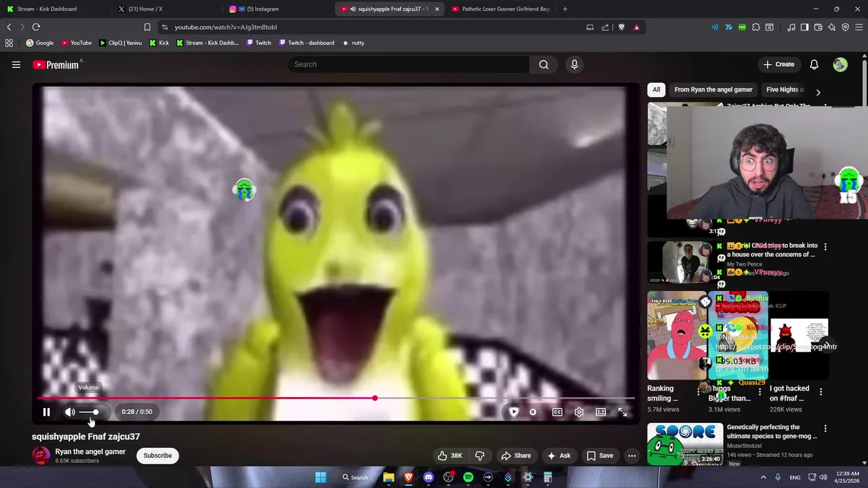Show hidden system tray icons chevron
This screenshot has width=868, height=488.
point(764,477)
